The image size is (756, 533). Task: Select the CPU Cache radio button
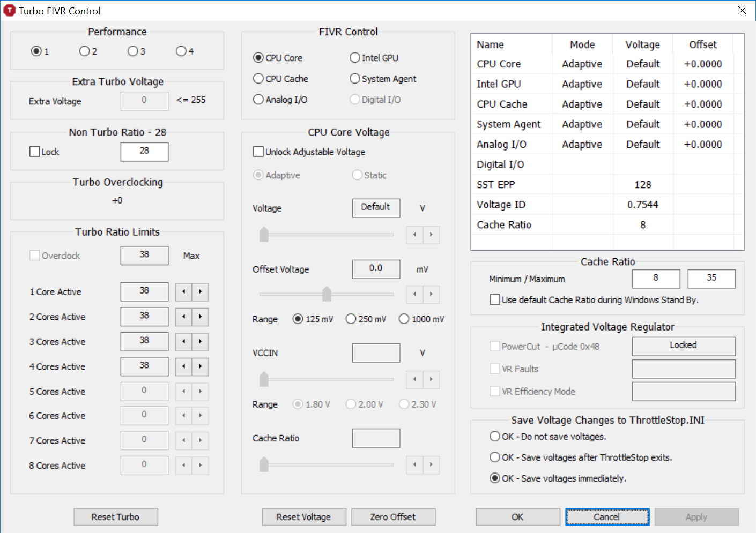258,79
